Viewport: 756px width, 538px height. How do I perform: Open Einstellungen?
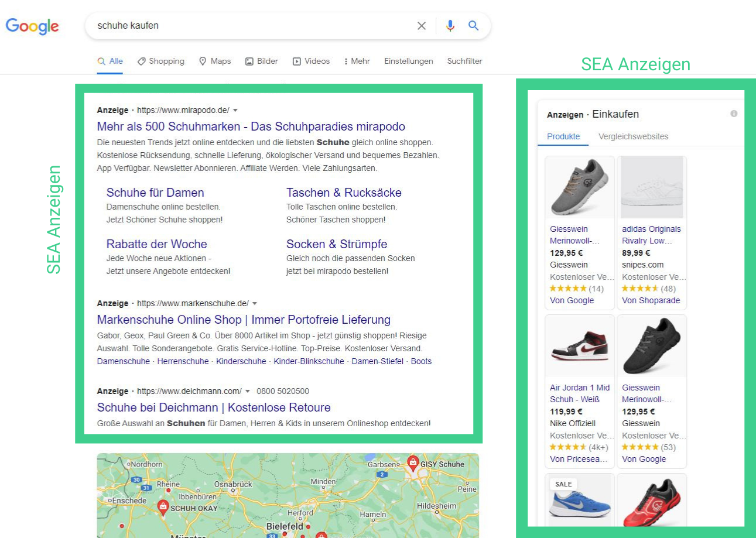coord(408,61)
